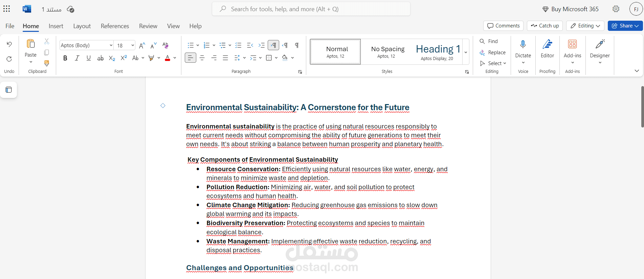Toggle Italic formatting
The image size is (644, 279).
tap(77, 58)
